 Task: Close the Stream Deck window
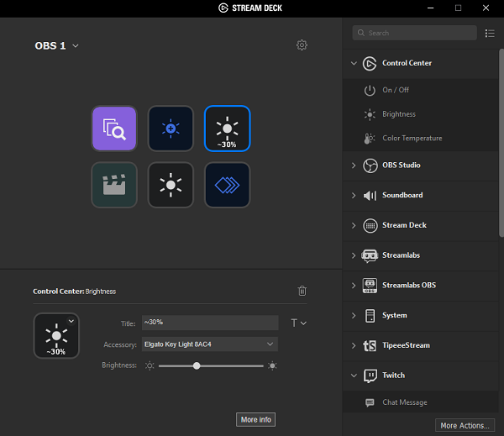click(x=486, y=8)
